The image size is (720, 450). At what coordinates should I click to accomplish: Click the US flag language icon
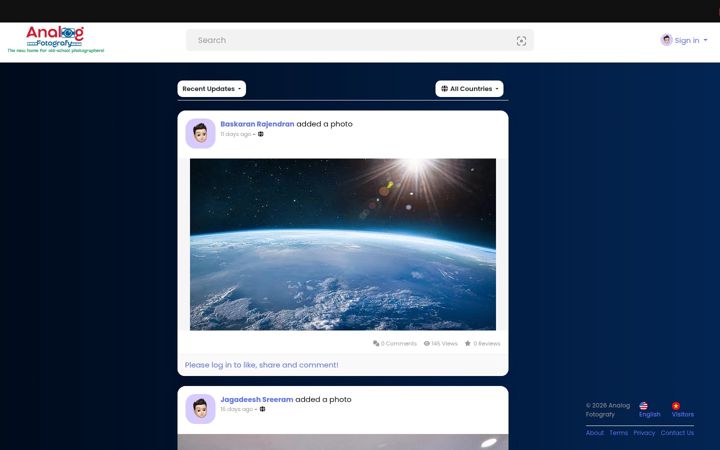643,406
